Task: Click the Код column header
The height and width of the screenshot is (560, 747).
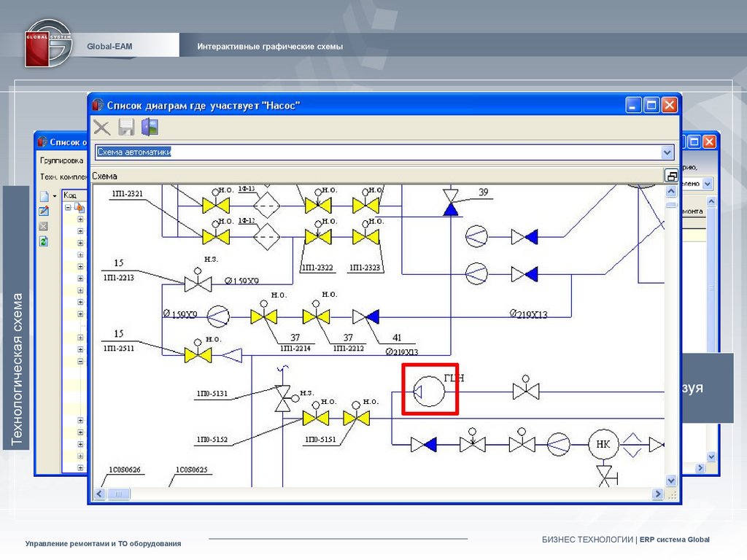Action: point(71,195)
